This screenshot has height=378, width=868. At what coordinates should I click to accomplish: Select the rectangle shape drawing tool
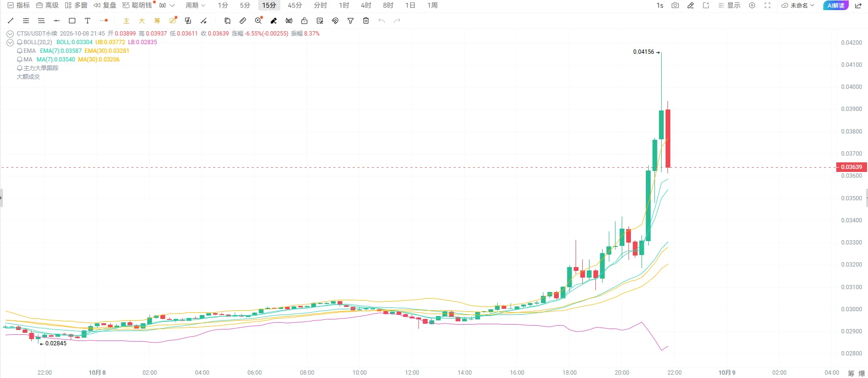point(72,21)
